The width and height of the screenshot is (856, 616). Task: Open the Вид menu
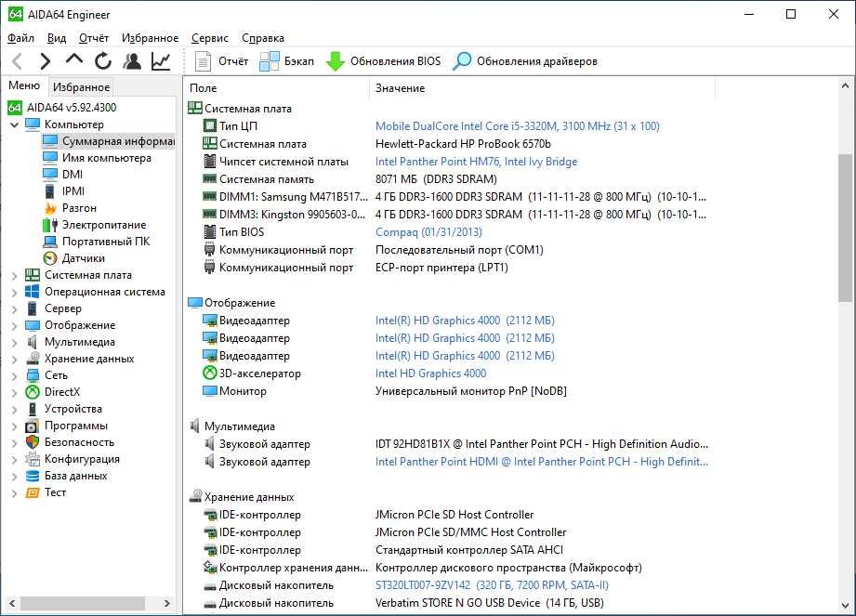pyautogui.click(x=56, y=38)
